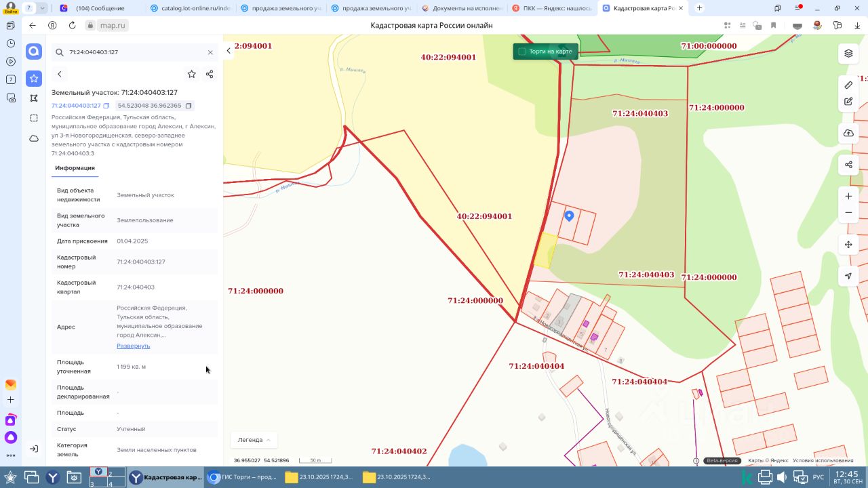Click the date value 01.04.2025

pos(132,241)
